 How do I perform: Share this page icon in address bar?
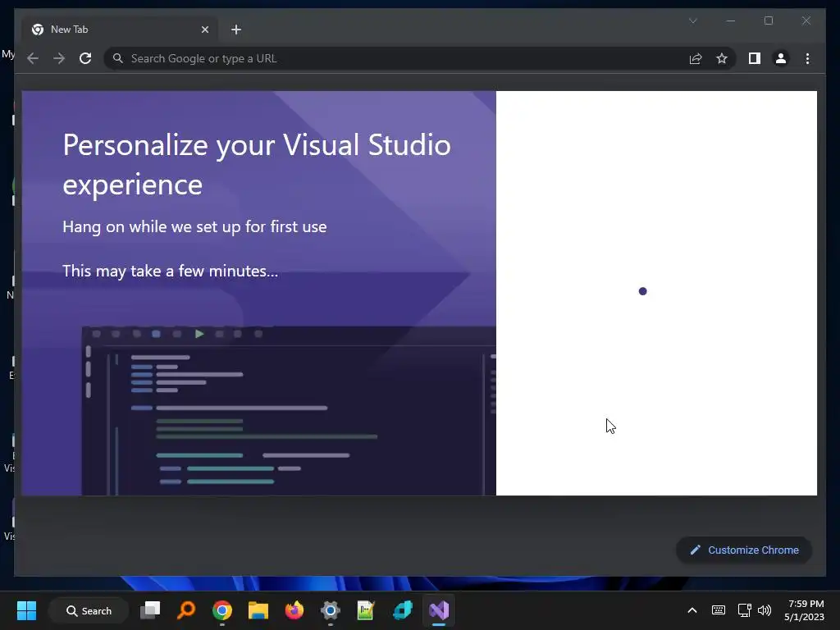(696, 58)
